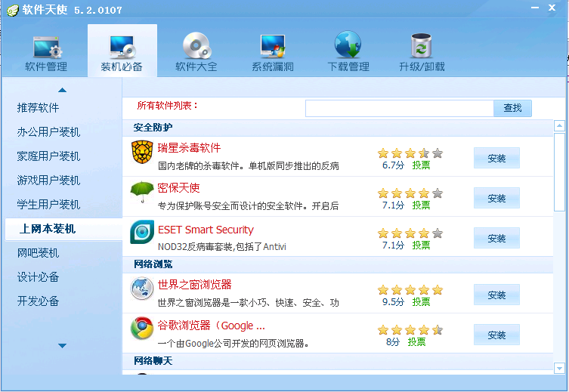Screen dimensions: 569x392
Task: Open the 瑞星杀毒软件 title link
Action: pos(189,148)
